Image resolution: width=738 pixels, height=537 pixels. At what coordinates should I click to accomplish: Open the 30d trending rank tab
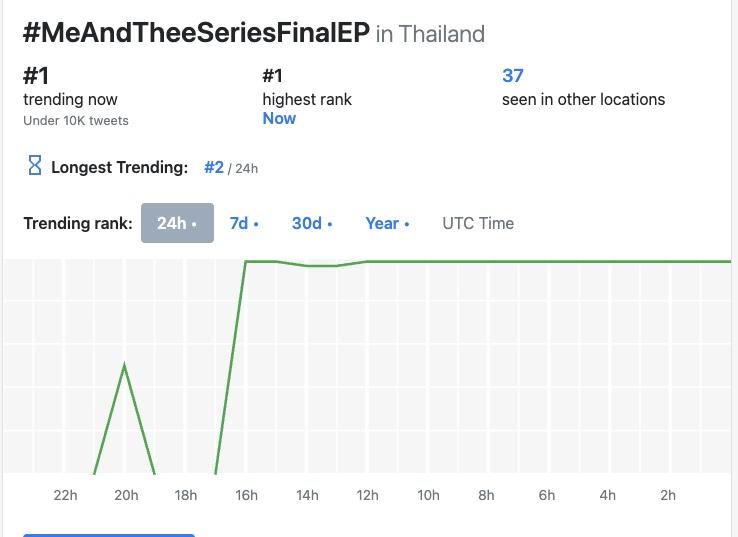[x=312, y=223]
